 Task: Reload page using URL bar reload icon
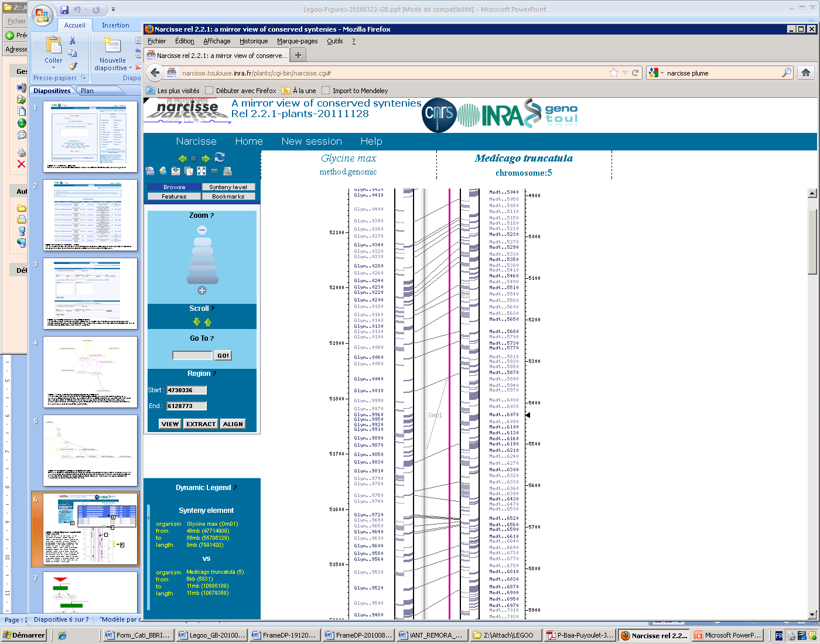(635, 73)
